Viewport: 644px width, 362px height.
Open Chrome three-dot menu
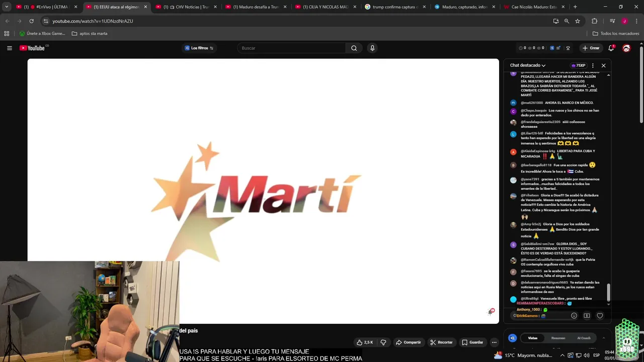pos(636,21)
